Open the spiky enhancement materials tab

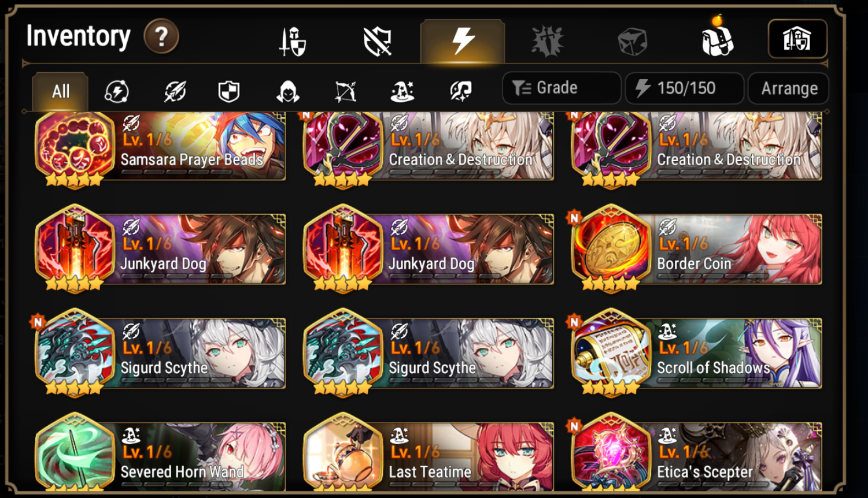point(547,42)
